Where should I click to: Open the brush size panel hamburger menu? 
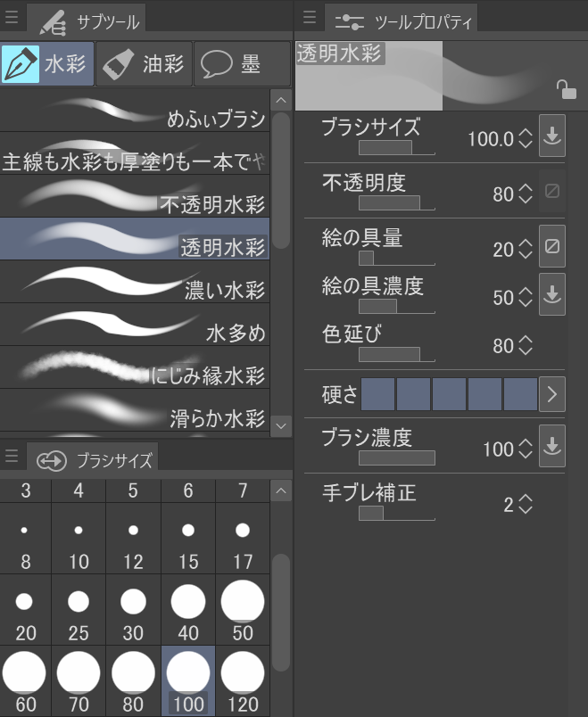pos(12,456)
